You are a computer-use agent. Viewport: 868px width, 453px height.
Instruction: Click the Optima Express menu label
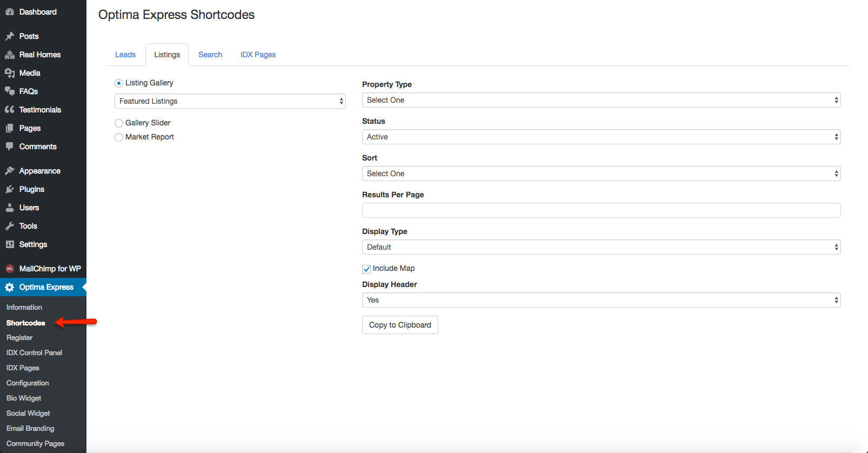(46, 287)
